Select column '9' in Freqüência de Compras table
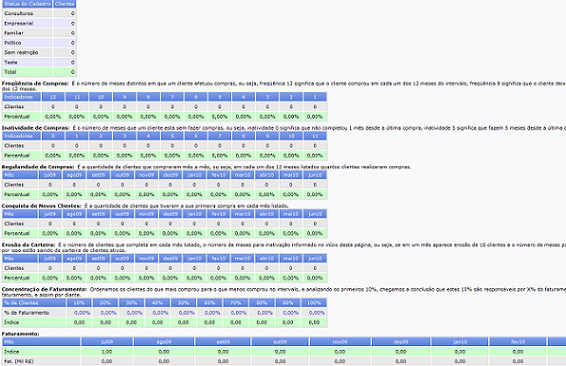The image size is (566, 366). point(125,97)
